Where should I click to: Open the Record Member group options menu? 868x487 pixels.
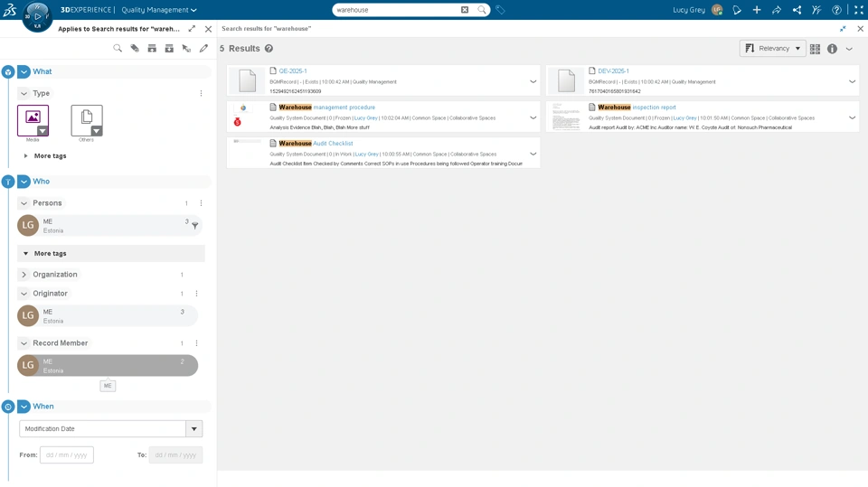[x=196, y=343]
